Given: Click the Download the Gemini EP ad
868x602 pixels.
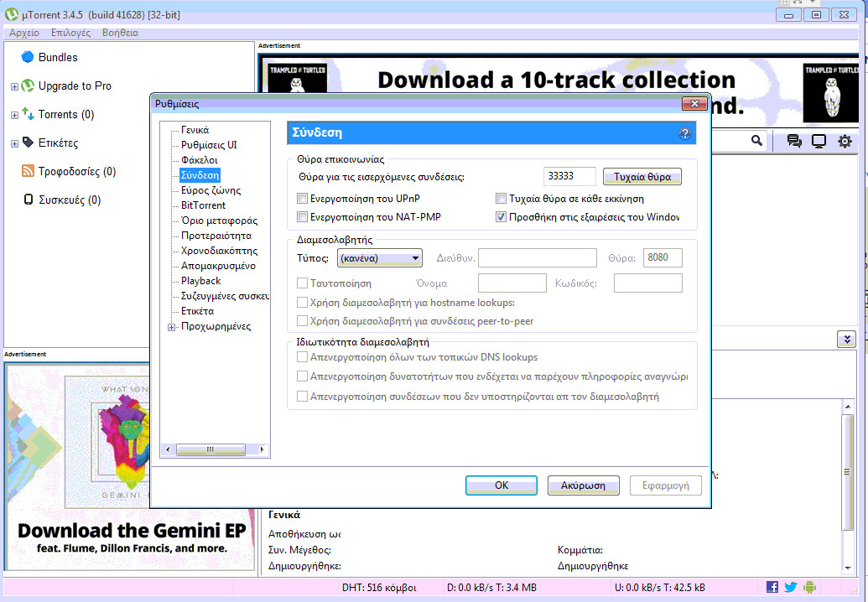Looking at the screenshot, I should (132, 466).
